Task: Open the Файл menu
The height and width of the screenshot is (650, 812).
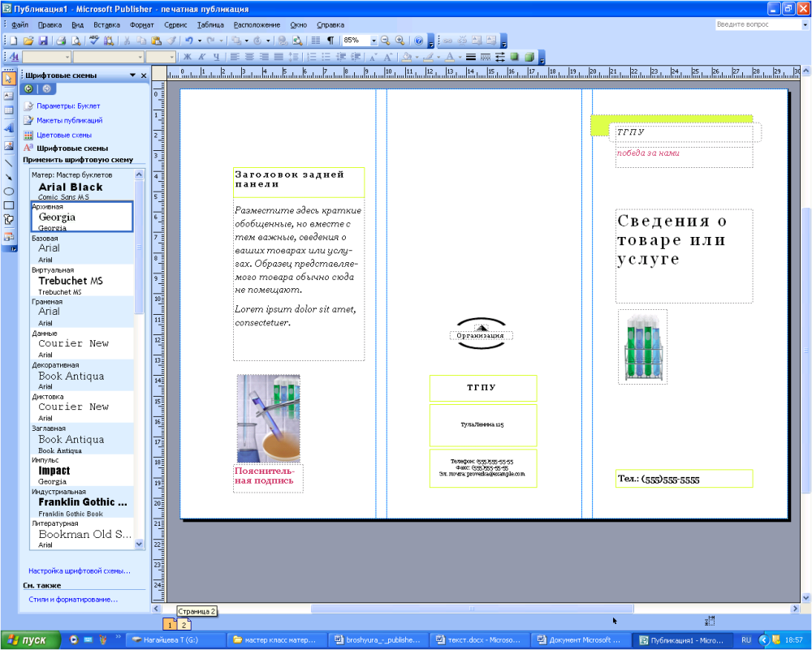Action: click(x=19, y=25)
